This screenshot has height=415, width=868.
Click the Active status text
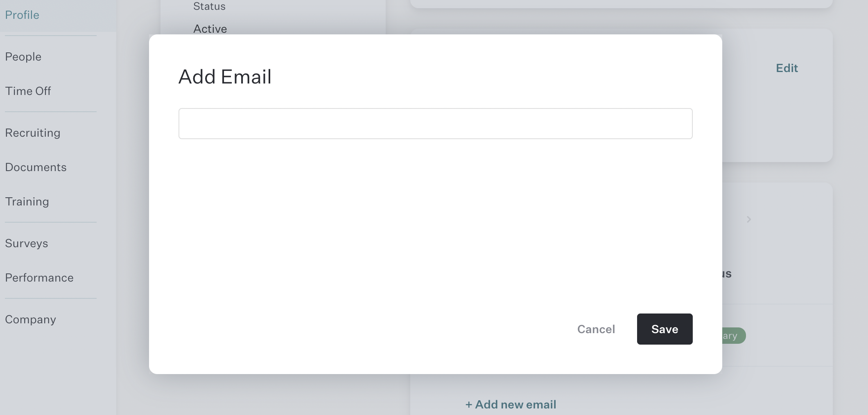click(210, 29)
